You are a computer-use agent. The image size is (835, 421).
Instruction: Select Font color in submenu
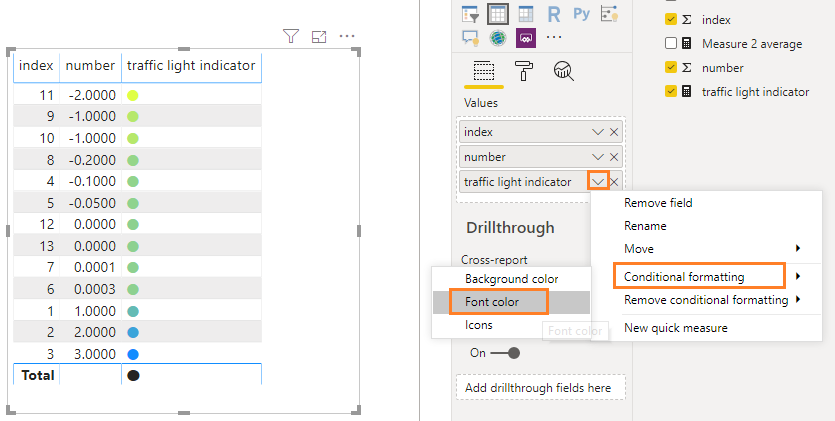(511, 302)
